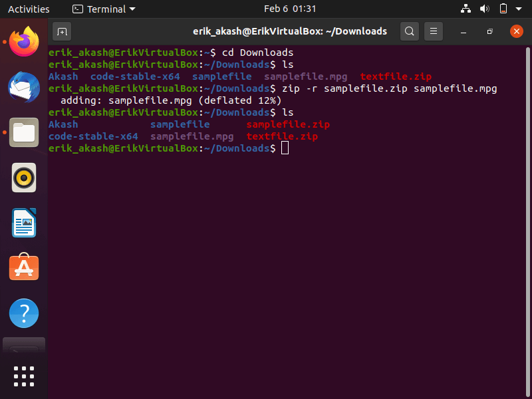Click 'samplefile.mpg' in the second listing

click(192, 137)
